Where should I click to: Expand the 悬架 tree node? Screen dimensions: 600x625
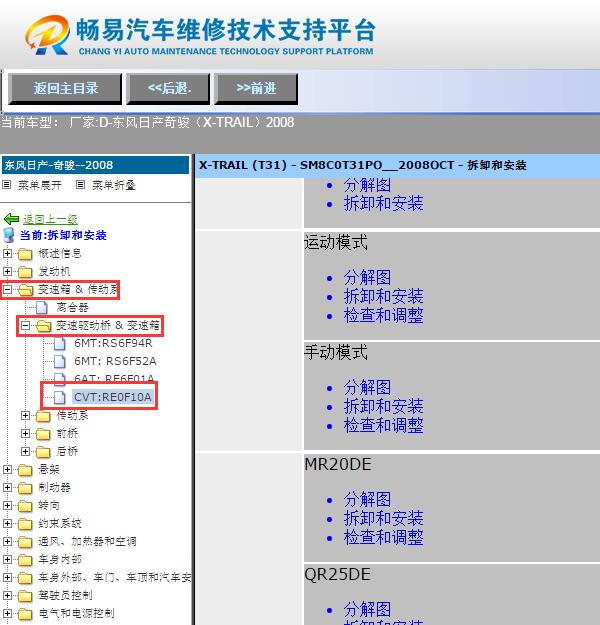pyautogui.click(x=7, y=470)
